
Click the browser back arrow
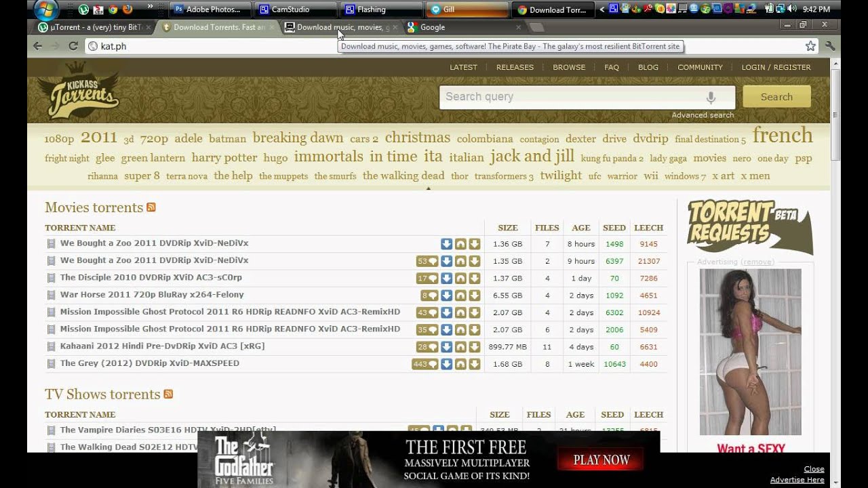pyautogui.click(x=38, y=46)
